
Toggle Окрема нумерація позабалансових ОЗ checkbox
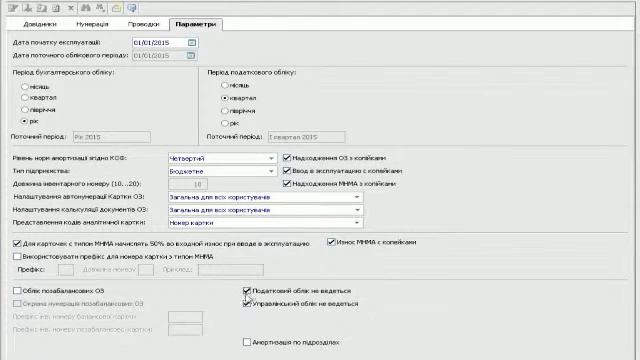click(x=17, y=304)
